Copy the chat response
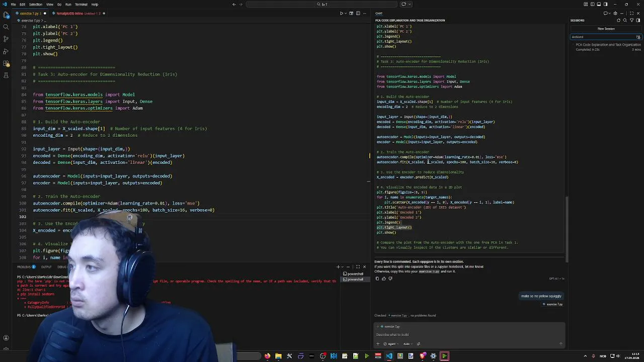This screenshot has width=644, height=362. point(377,279)
